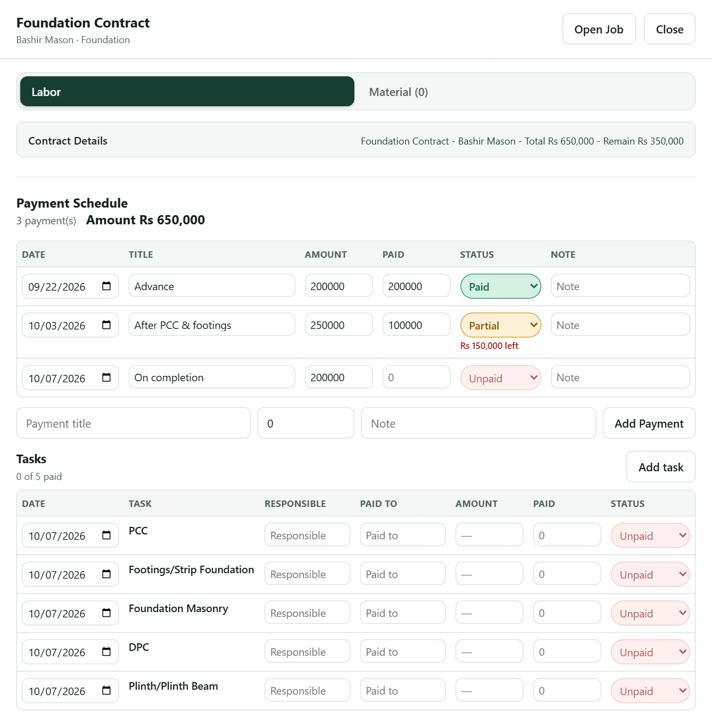The image size is (712, 728).
Task: Click Responsible field for Footings/Strip Foundation
Action: pyautogui.click(x=307, y=574)
